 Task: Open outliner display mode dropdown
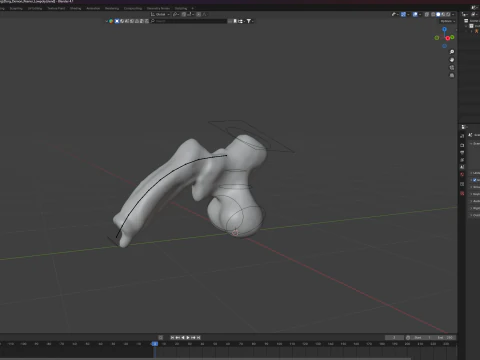tap(475, 14)
